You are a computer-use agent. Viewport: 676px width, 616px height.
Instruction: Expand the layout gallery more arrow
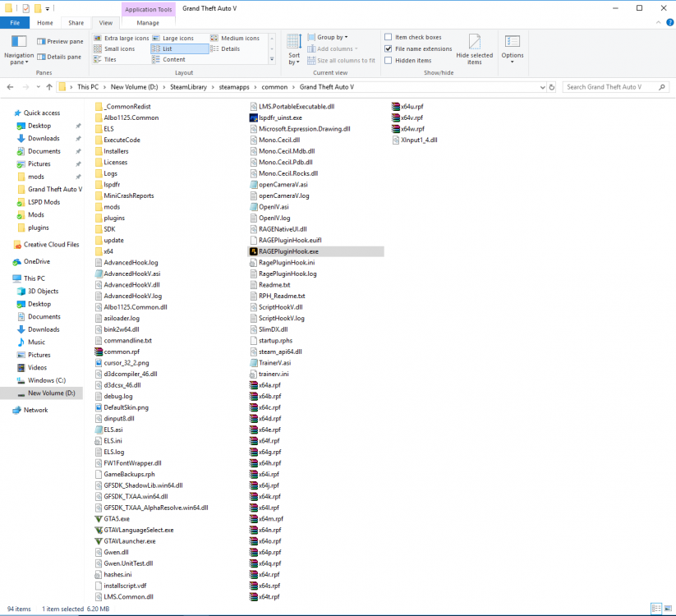pos(272,59)
